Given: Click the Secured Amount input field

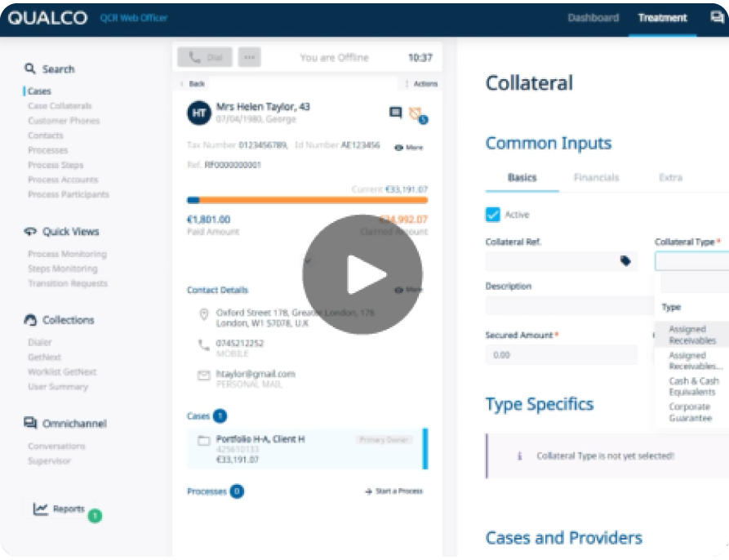Looking at the screenshot, I should [561, 355].
